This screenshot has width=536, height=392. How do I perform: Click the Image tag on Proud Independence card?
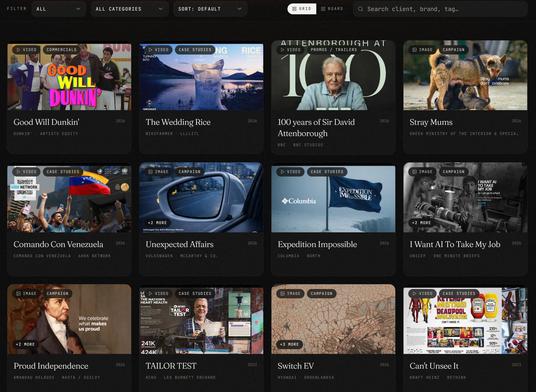pos(26,294)
